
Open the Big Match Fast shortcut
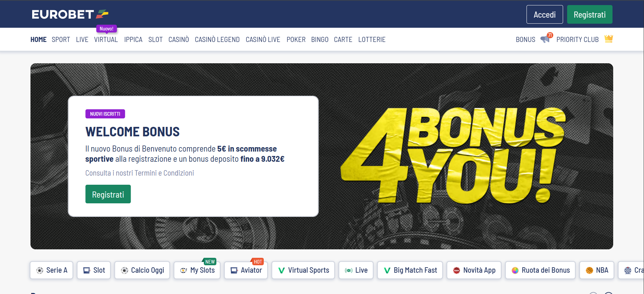[x=410, y=270]
